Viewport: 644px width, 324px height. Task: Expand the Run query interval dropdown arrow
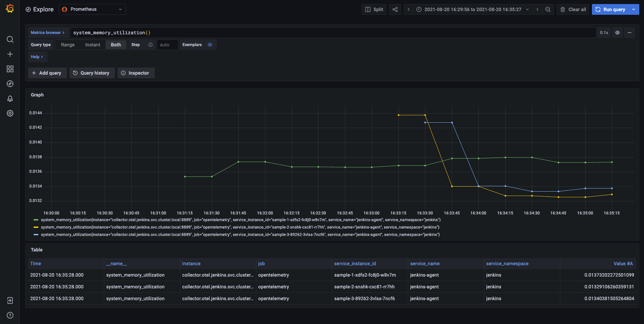click(x=634, y=9)
